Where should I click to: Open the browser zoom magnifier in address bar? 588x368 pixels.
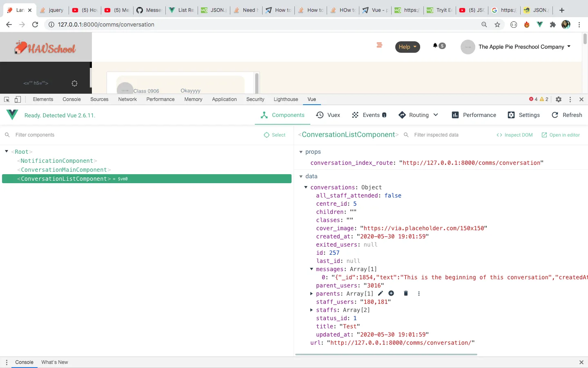pos(484,25)
